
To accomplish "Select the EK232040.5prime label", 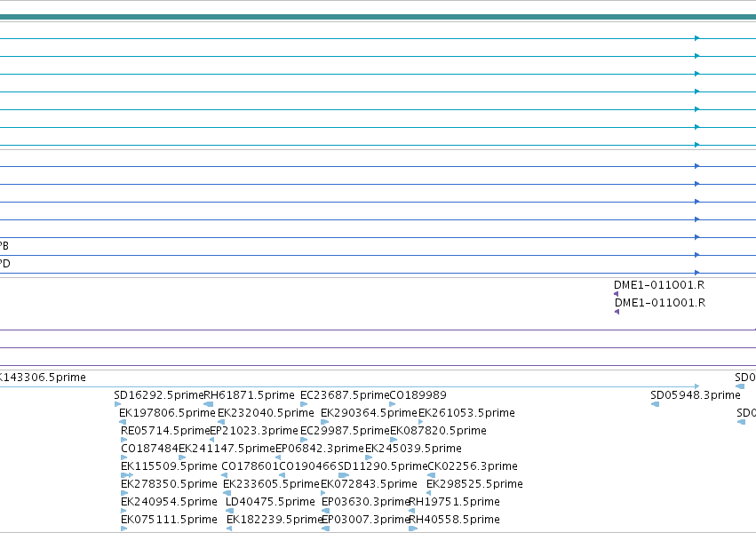I will pos(266,413).
